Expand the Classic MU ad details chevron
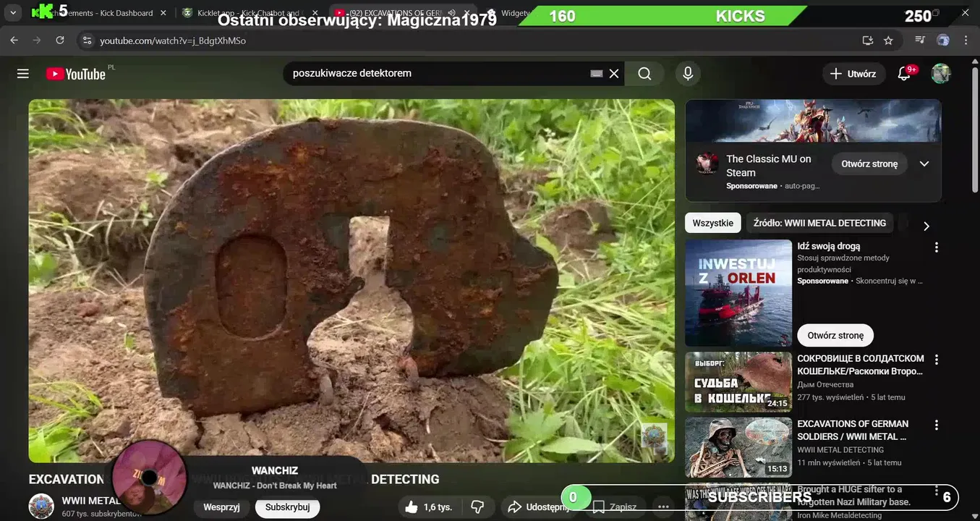 [x=924, y=164]
